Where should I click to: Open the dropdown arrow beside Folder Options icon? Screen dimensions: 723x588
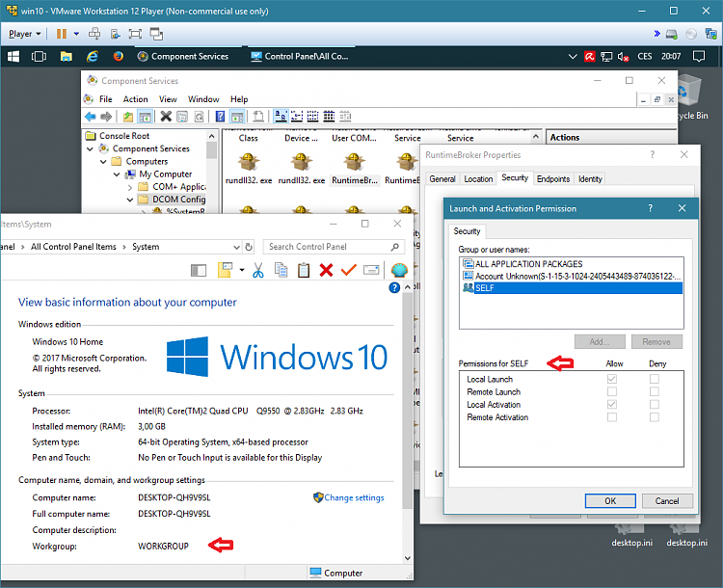(x=242, y=270)
